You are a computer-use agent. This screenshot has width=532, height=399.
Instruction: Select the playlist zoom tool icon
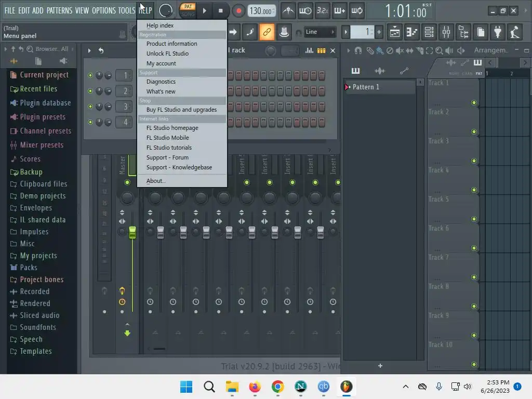click(439, 50)
